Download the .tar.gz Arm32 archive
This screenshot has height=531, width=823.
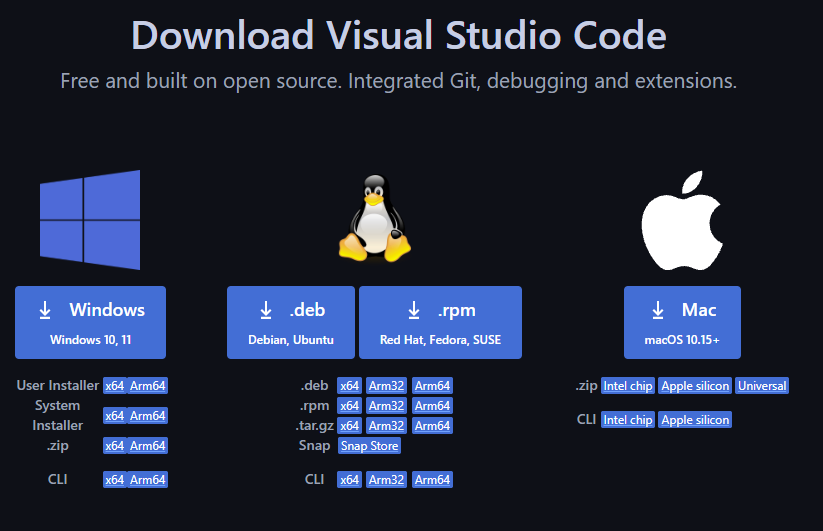[x=386, y=426]
